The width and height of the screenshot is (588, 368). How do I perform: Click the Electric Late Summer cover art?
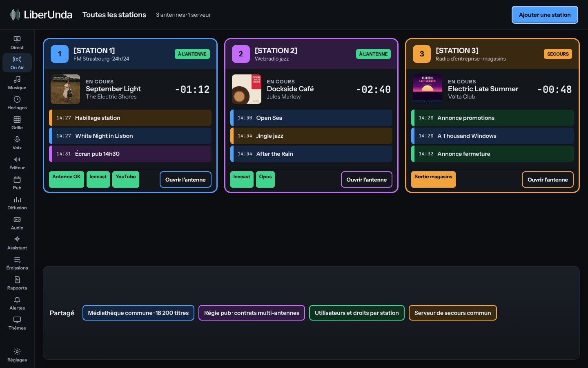tap(428, 89)
